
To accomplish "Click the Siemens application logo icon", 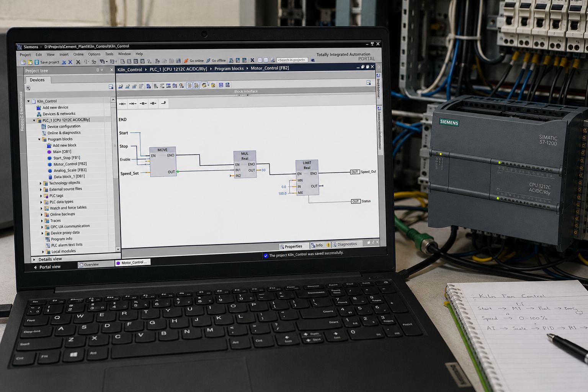I will [x=20, y=47].
